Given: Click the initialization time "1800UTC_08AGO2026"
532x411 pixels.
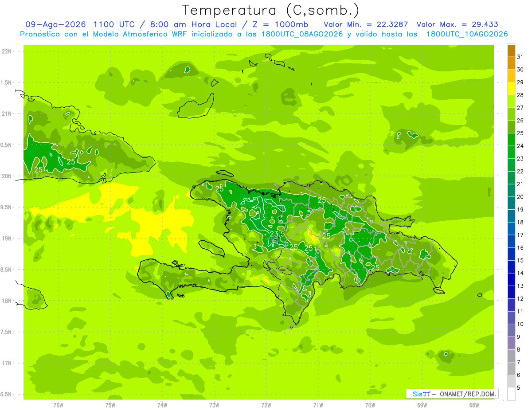Looking at the screenshot, I should [301, 34].
